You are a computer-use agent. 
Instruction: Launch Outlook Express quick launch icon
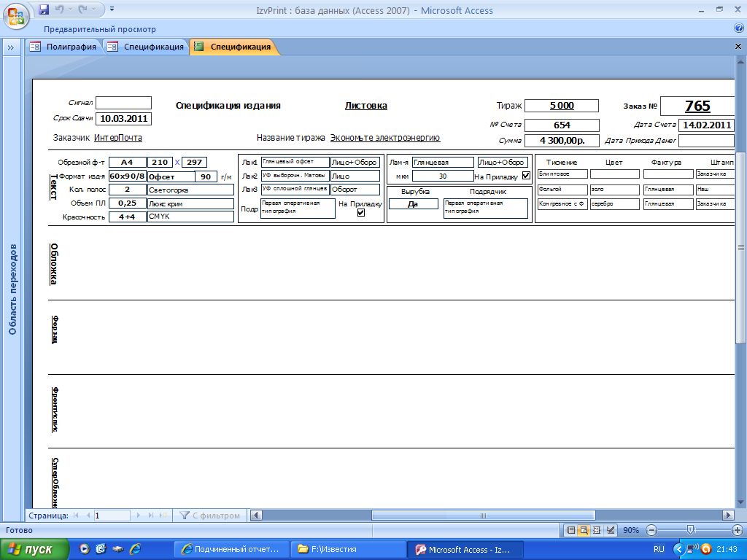pos(101,549)
